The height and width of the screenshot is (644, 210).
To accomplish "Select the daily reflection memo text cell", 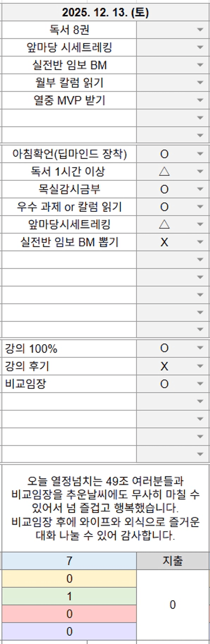I will (x=105, y=508).
